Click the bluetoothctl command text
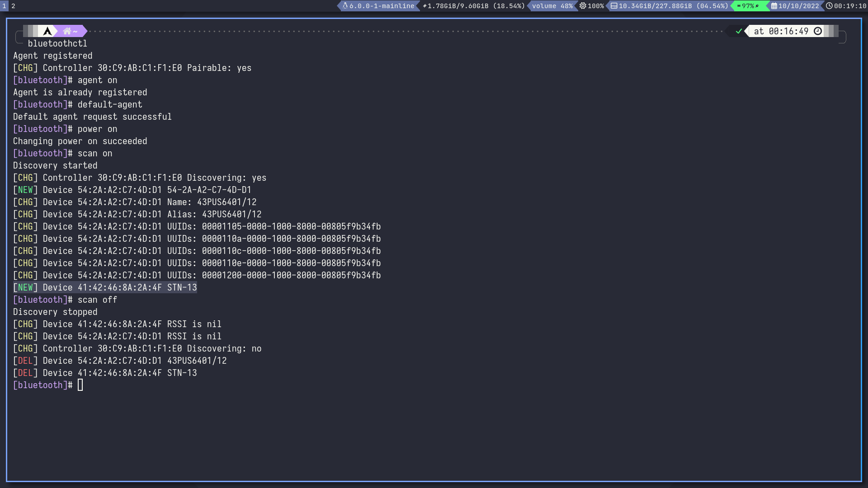868x488 pixels. 57,43
